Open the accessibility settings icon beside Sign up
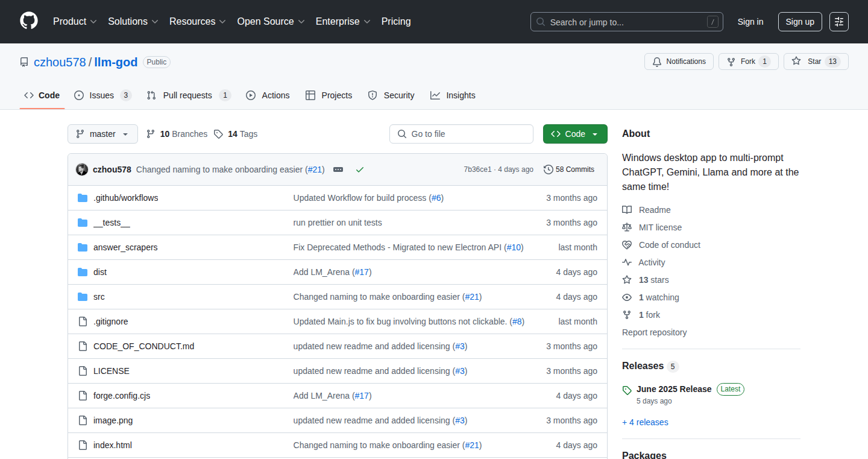This screenshot has width=868, height=459. pos(839,22)
